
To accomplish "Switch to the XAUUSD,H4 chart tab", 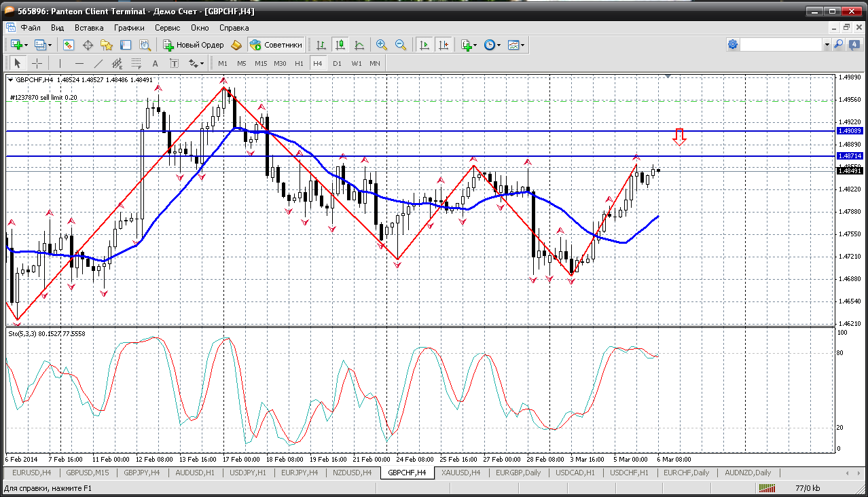I will click(x=460, y=473).
